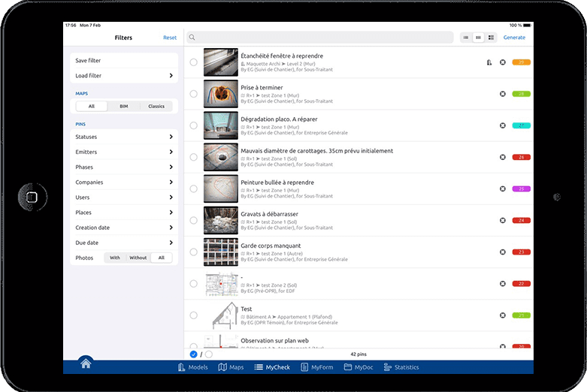Click the status icon on Mauvais diamètre row
This screenshot has width=587, height=392.
click(503, 157)
